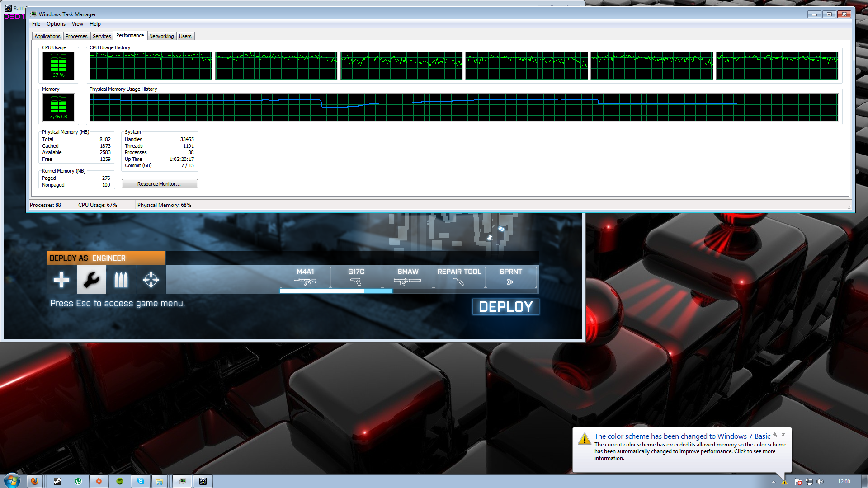
Task: Click the Kernel Memory Paged value 276
Action: pos(106,178)
